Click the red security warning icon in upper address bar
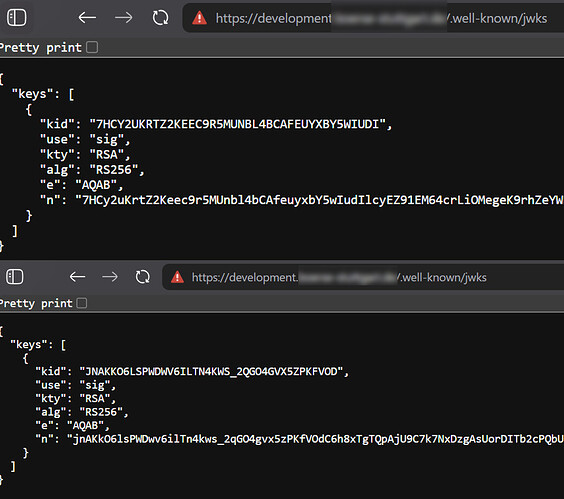564x499 pixels. (x=199, y=18)
